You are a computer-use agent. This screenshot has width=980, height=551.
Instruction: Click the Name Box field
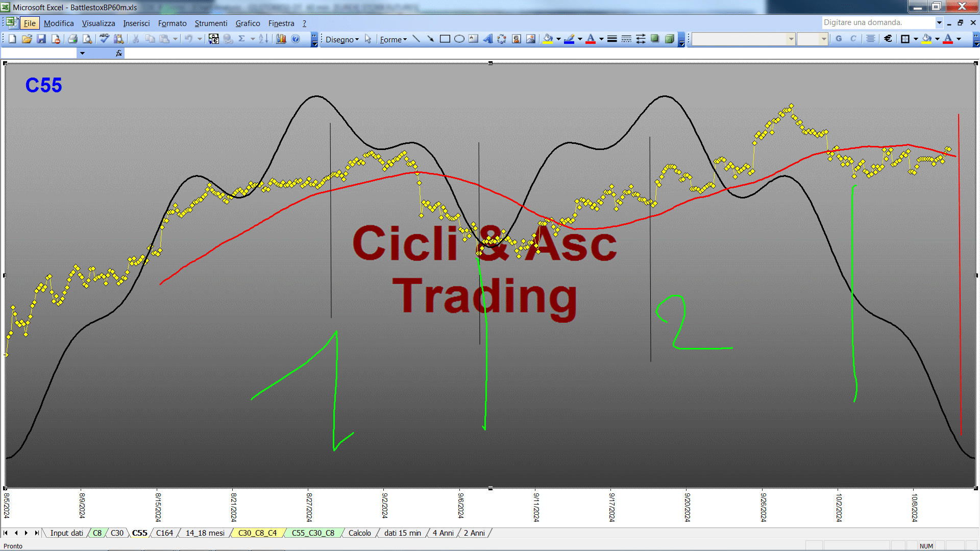coord(39,53)
